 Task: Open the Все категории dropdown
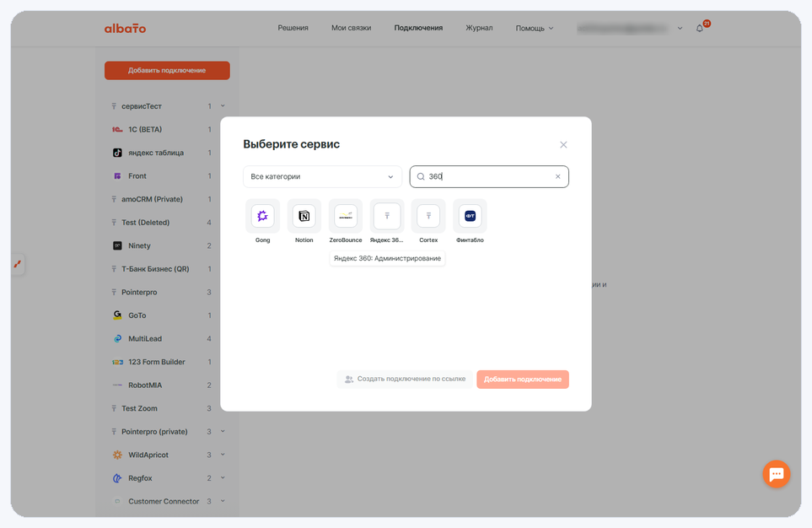pos(322,176)
